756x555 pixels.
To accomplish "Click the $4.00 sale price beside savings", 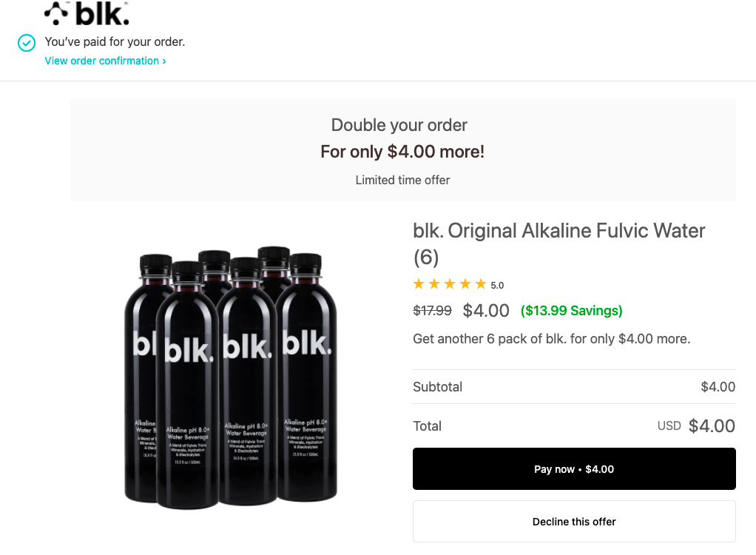I will (x=486, y=311).
